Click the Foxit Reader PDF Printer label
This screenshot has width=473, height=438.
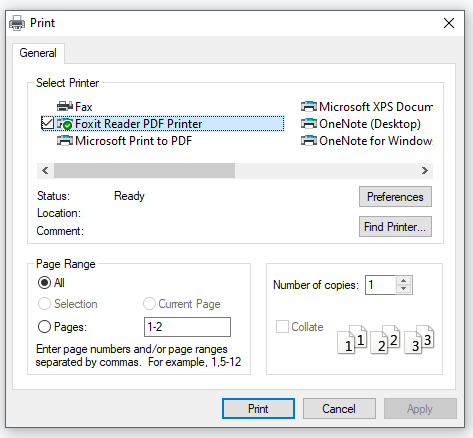point(139,124)
